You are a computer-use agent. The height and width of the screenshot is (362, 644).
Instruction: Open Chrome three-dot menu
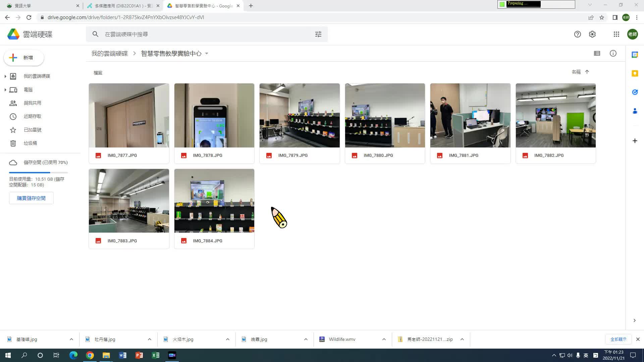point(637,17)
